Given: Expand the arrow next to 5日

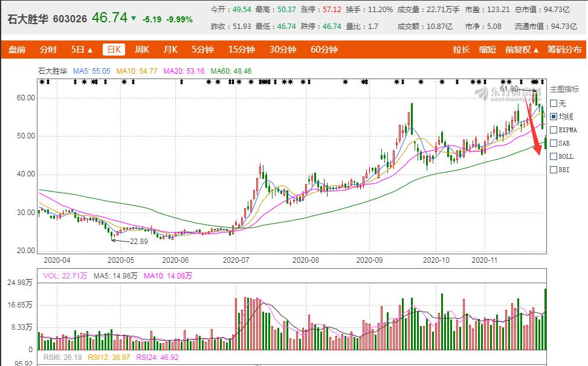Looking at the screenshot, I should click(90, 50).
